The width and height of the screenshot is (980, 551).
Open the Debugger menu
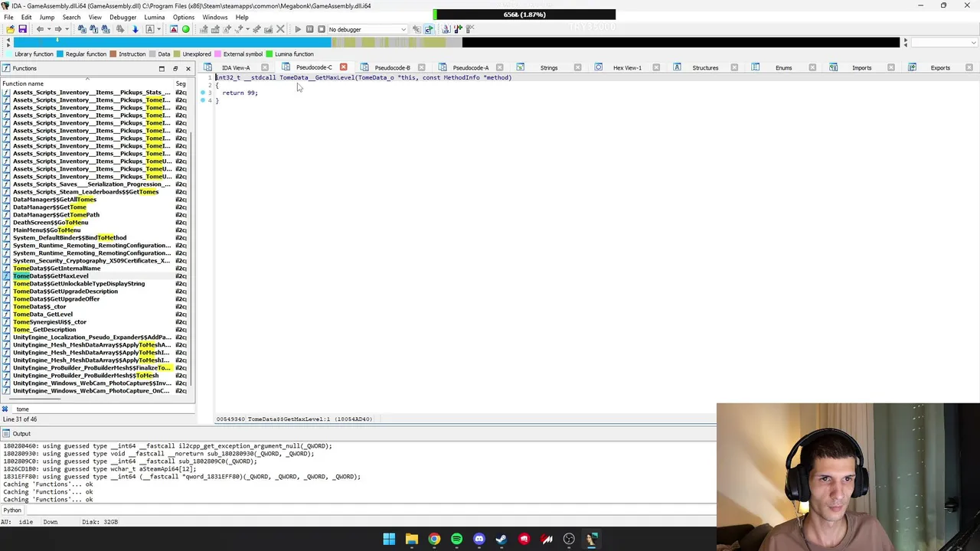(122, 17)
